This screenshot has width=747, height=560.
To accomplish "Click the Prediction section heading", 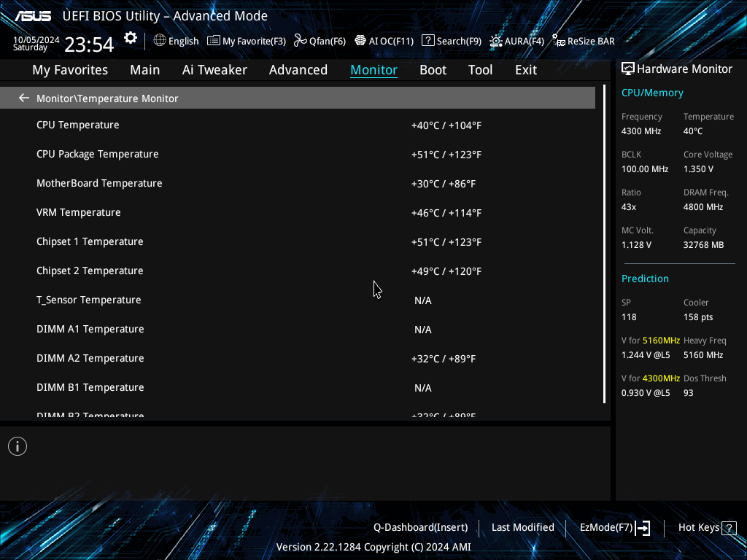I will point(645,279).
